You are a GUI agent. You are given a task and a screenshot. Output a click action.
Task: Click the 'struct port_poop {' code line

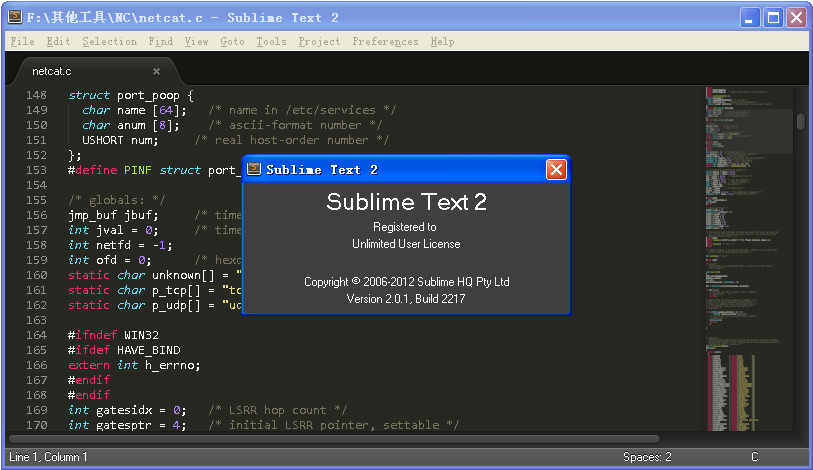[131, 95]
